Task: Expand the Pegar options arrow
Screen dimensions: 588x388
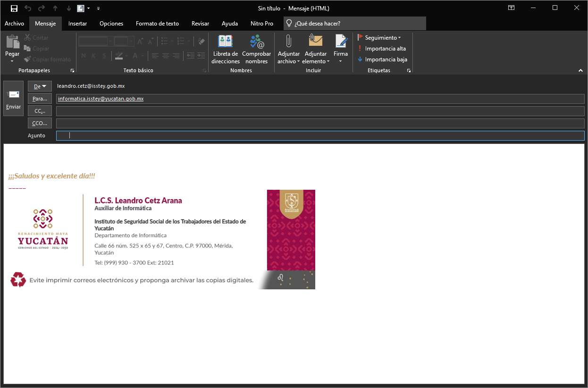Action: click(x=12, y=61)
